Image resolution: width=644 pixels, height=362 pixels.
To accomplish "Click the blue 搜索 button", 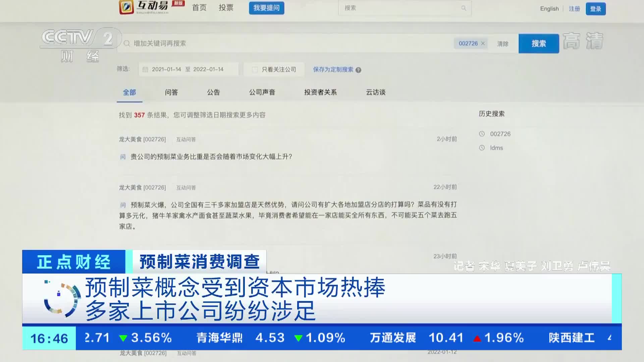I will (539, 44).
